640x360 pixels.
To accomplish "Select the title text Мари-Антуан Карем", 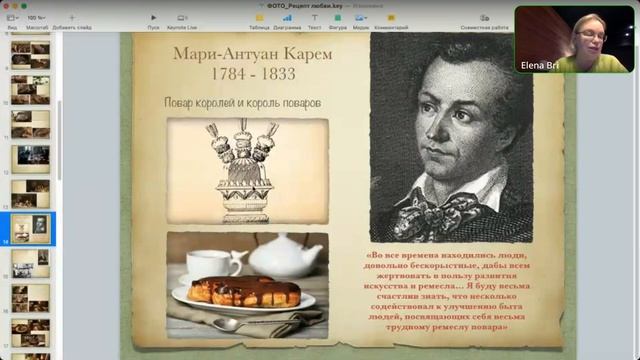I will (253, 54).
